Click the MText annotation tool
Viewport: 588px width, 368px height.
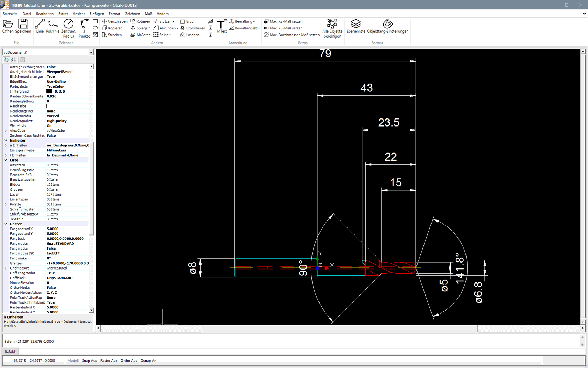tap(222, 27)
